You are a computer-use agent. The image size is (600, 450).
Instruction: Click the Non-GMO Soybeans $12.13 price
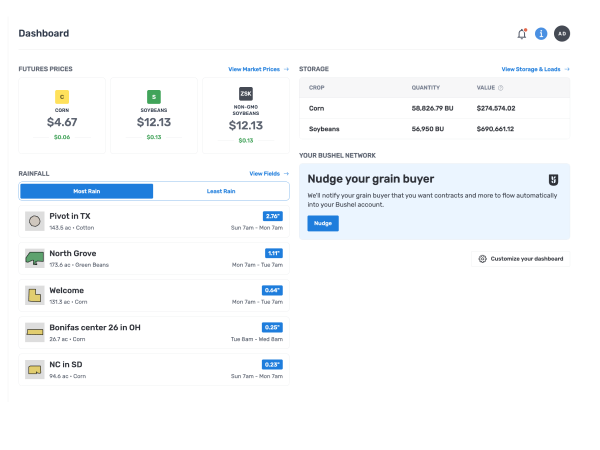(x=246, y=126)
